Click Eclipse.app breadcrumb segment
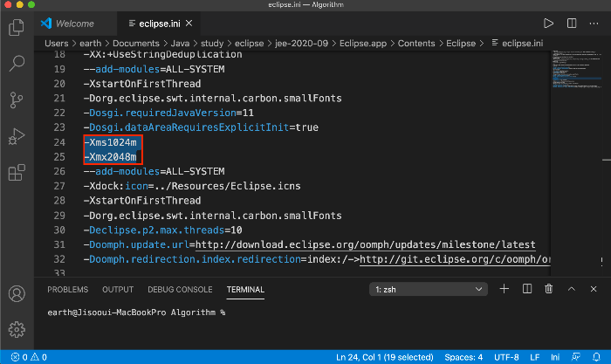 click(363, 44)
